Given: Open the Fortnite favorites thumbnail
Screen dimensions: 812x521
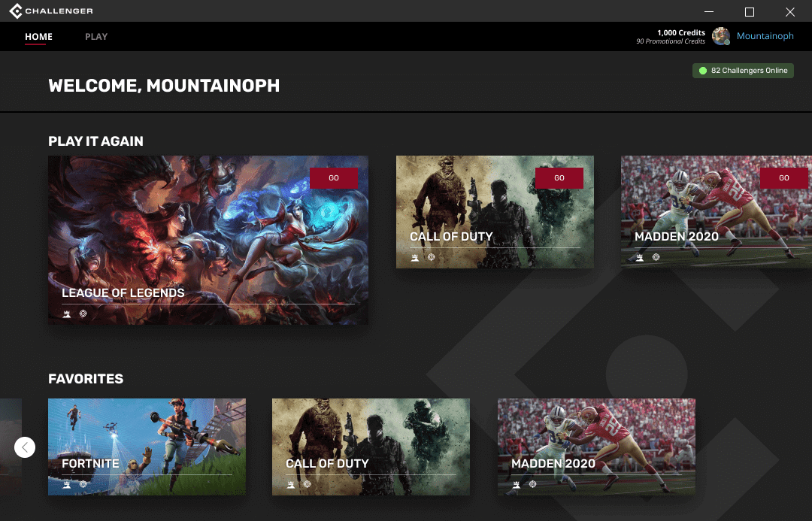Looking at the screenshot, I should pyautogui.click(x=147, y=447).
